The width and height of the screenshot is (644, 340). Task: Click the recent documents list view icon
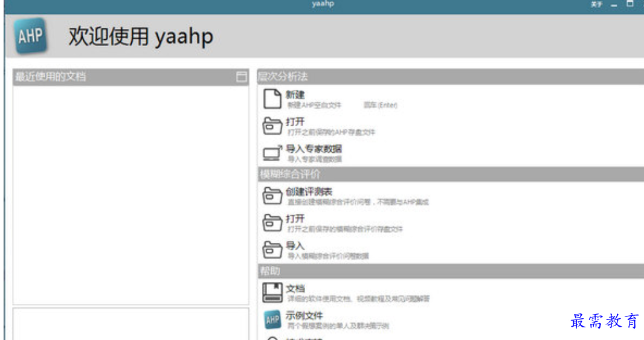242,77
